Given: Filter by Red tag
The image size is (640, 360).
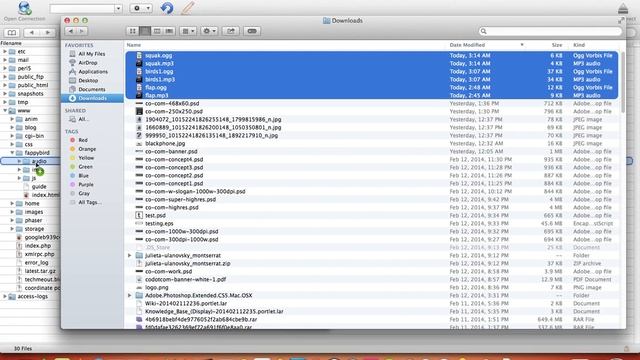Looking at the screenshot, I should tap(83, 140).
